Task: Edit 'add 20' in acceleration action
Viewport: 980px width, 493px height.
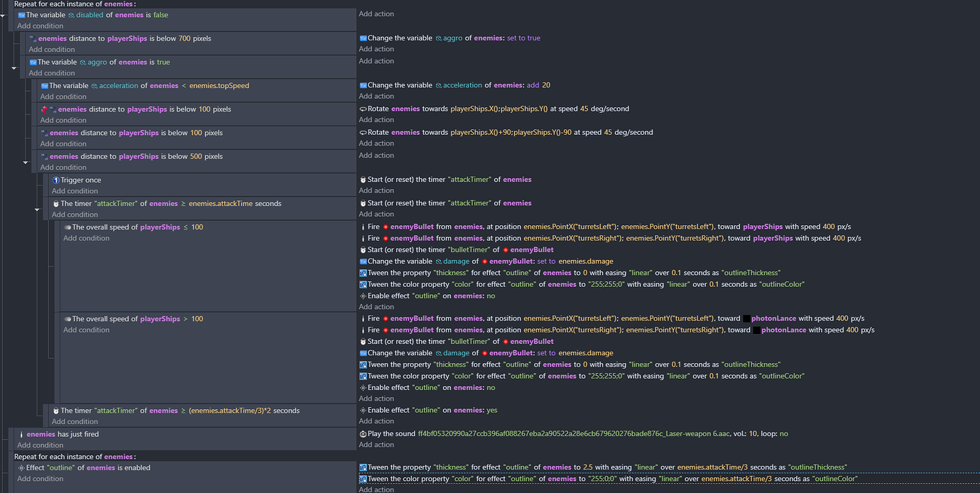Action: coord(538,85)
